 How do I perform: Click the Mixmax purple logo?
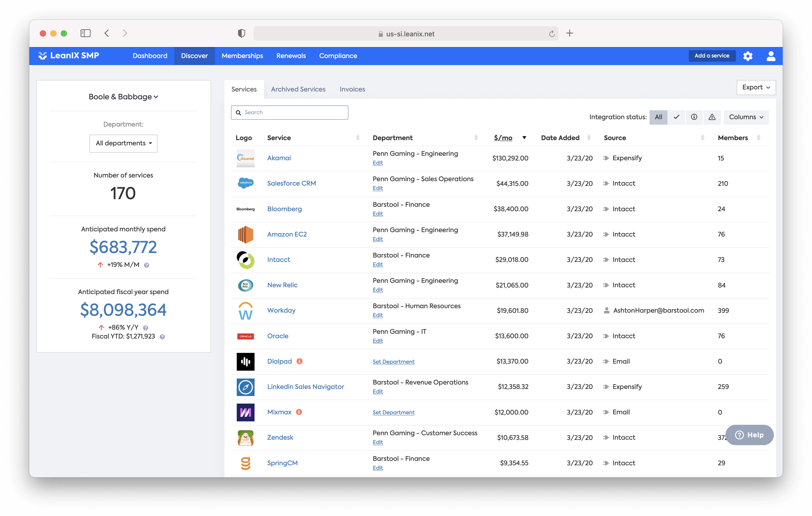coord(245,412)
